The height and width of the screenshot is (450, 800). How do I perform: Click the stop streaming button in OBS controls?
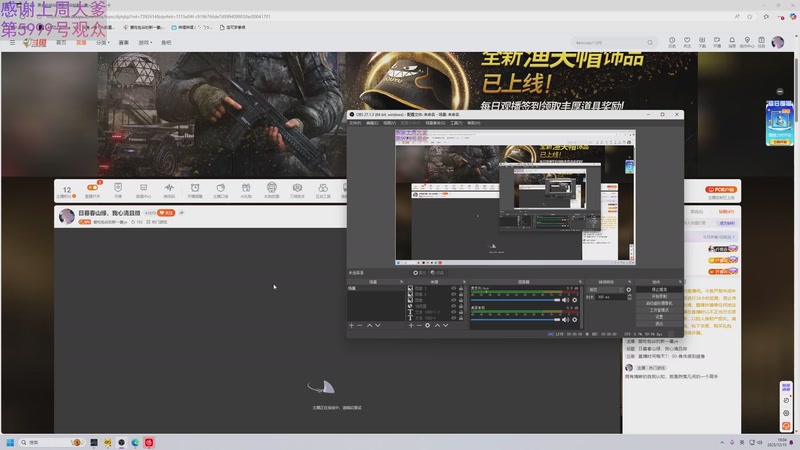click(659, 289)
